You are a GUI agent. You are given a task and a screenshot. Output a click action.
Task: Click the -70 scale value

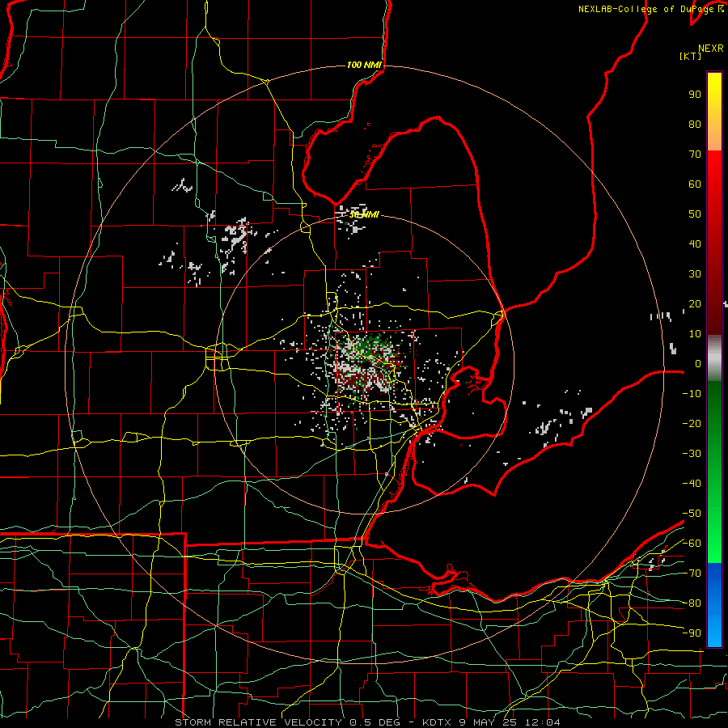coord(692,574)
